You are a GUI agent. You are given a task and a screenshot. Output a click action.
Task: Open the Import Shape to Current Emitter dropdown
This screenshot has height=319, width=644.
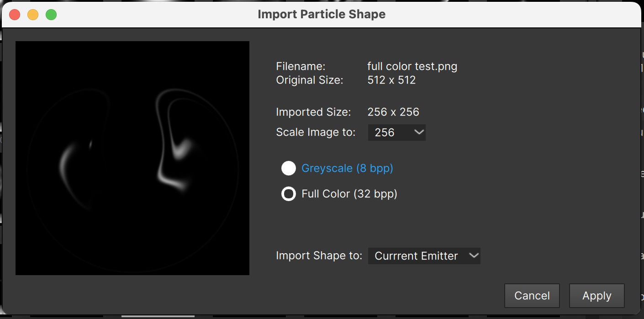tap(424, 256)
